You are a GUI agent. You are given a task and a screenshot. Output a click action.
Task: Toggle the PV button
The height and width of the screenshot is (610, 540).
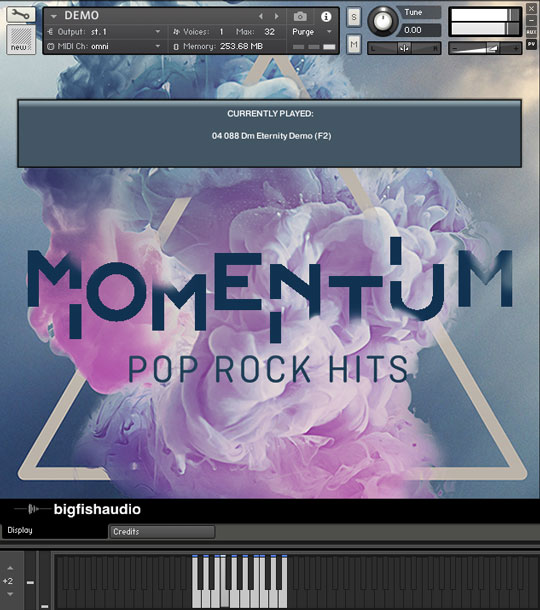pos(531,44)
